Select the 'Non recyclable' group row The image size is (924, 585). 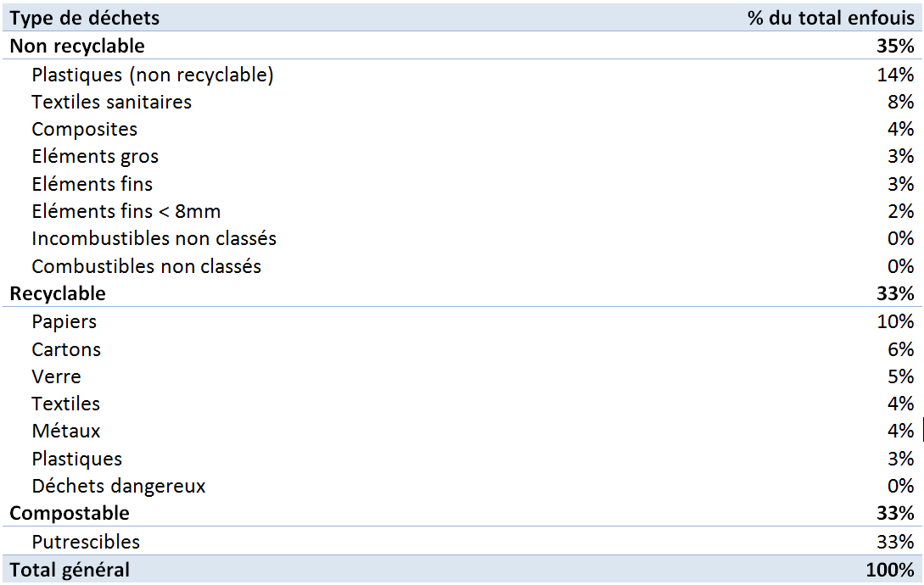click(x=462, y=46)
